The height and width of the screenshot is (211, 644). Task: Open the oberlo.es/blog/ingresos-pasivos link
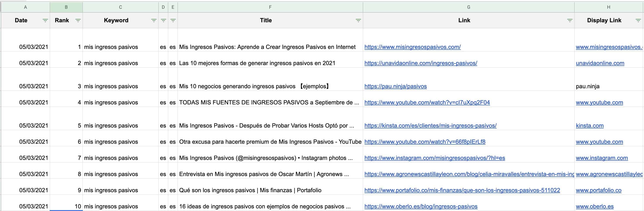pos(421,206)
